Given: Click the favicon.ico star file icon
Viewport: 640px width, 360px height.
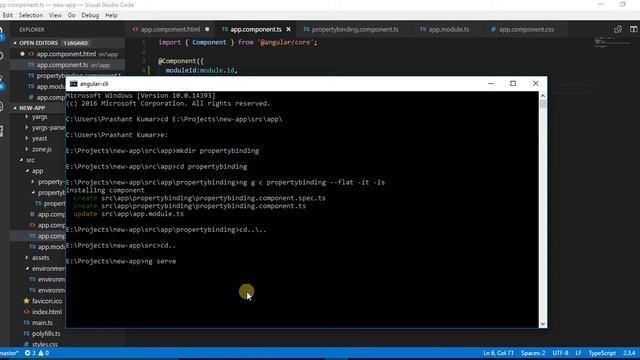Looking at the screenshot, I should tap(27, 301).
